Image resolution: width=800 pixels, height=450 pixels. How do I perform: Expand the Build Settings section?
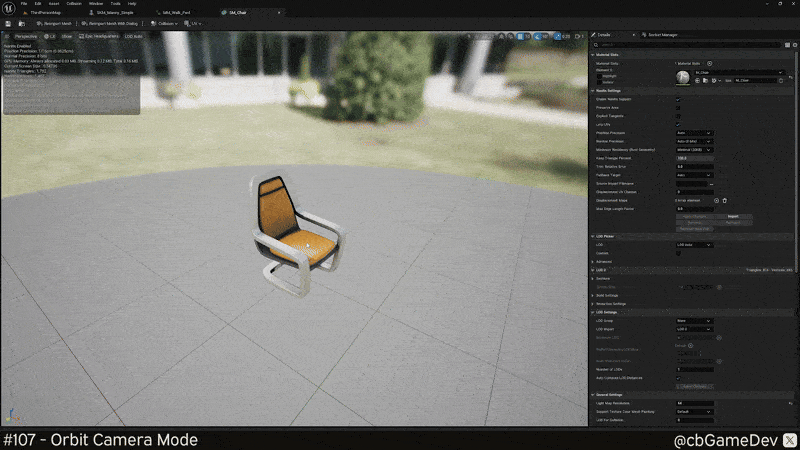coord(593,295)
